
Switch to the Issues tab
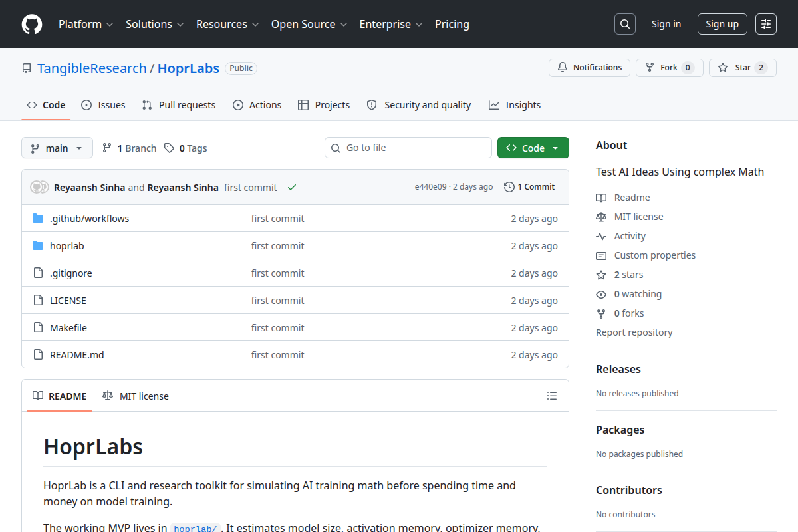[x=103, y=105]
